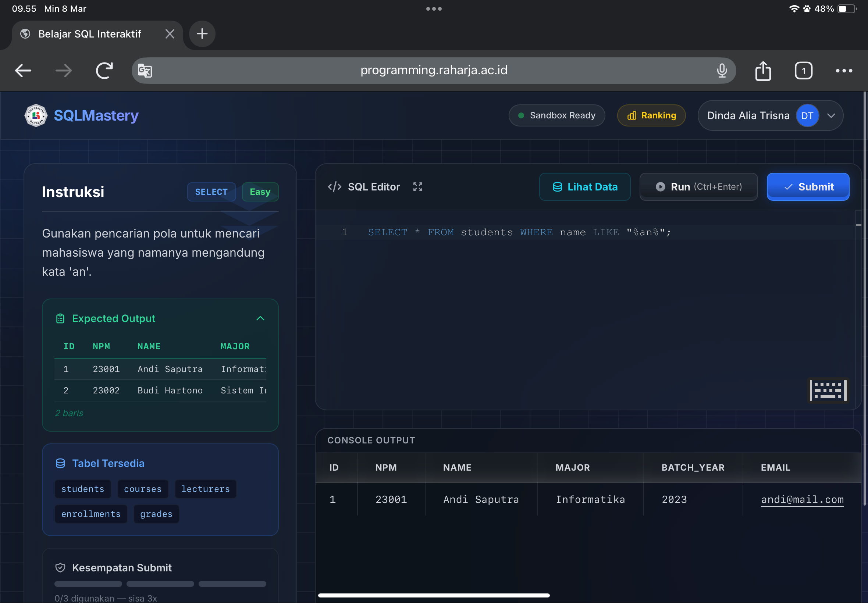
Task: Run the SQL query
Action: click(698, 187)
